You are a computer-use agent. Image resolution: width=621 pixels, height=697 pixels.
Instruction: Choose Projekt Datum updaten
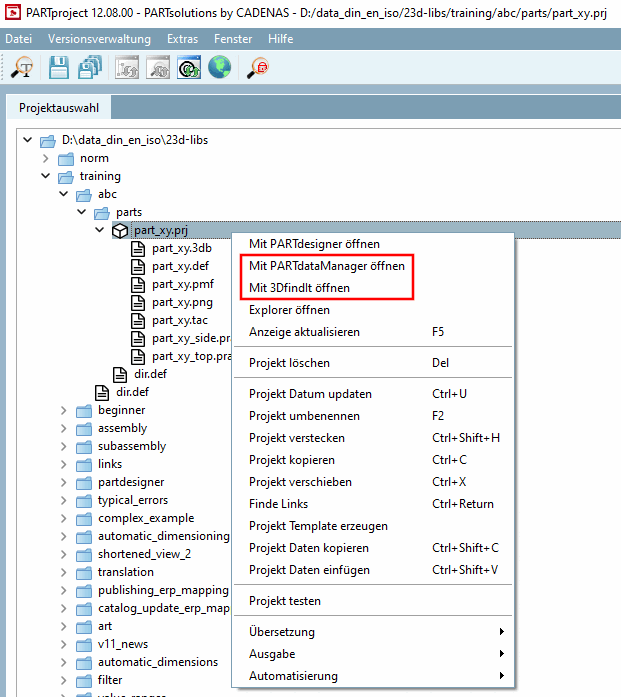pos(373,394)
